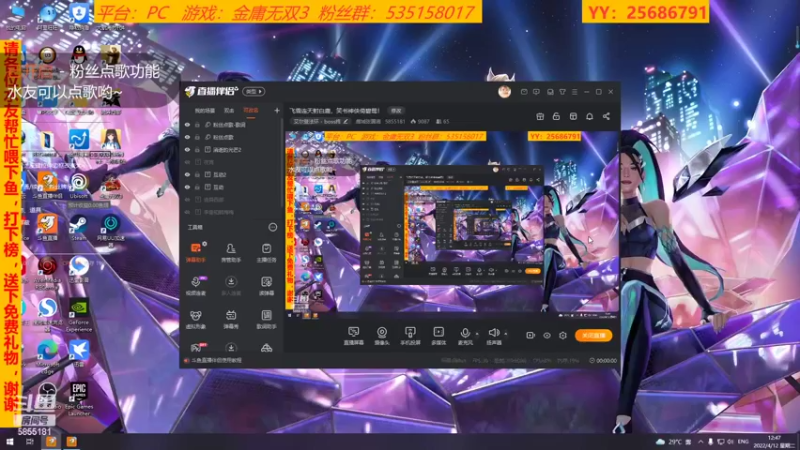Open the Epic Games Launcher desktop shortcut
Screen dimensions: 800x450
coord(79,398)
